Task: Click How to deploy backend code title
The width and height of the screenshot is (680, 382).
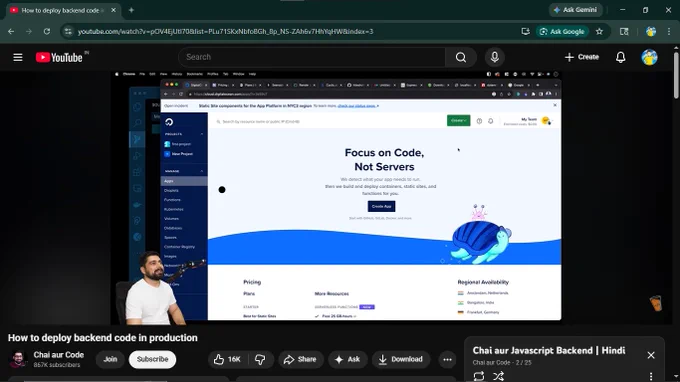Action: [x=103, y=338]
